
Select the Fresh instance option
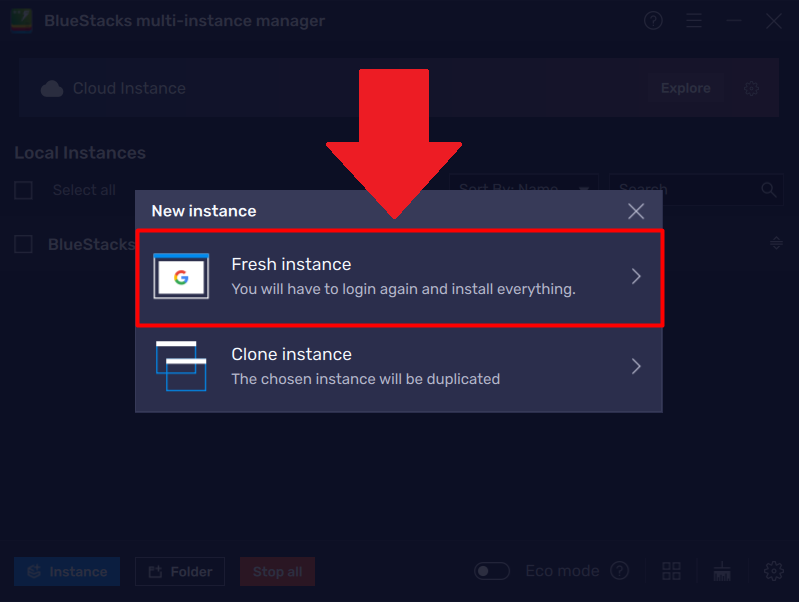(400, 277)
